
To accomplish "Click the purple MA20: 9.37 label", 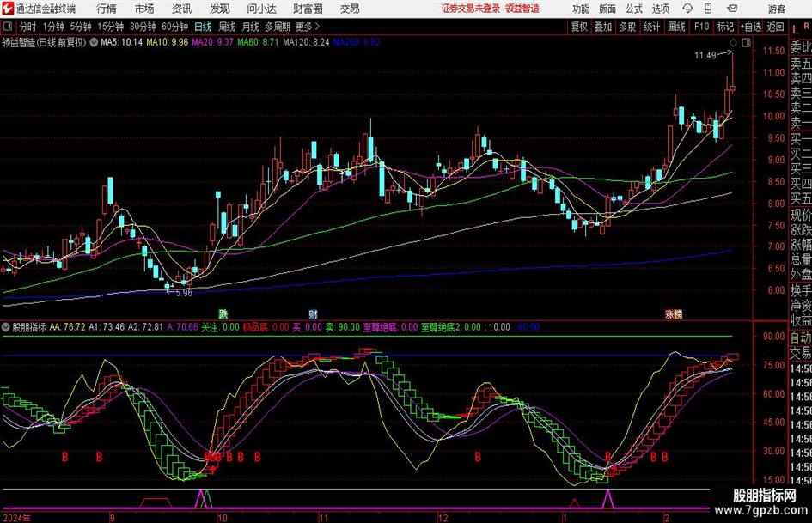I will pyautogui.click(x=212, y=42).
